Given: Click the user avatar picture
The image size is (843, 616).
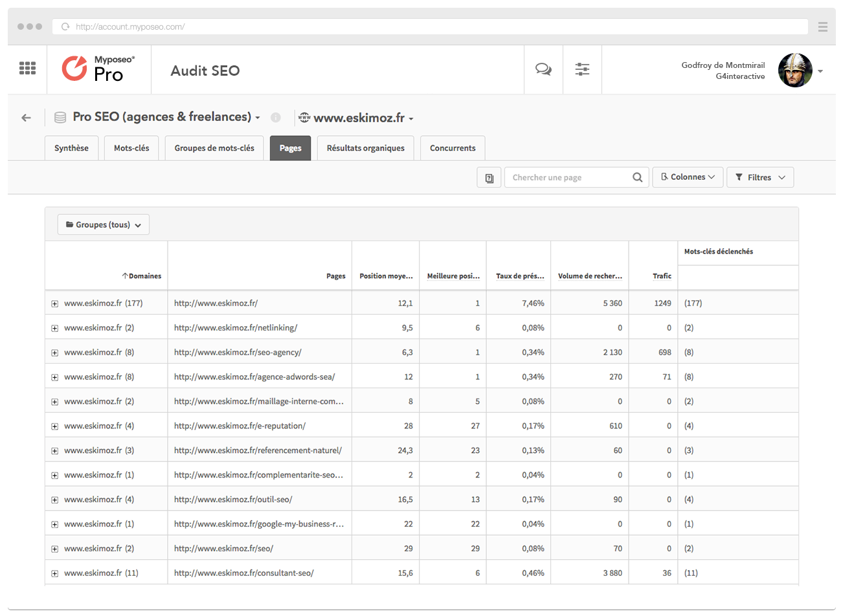Looking at the screenshot, I should [x=795, y=70].
